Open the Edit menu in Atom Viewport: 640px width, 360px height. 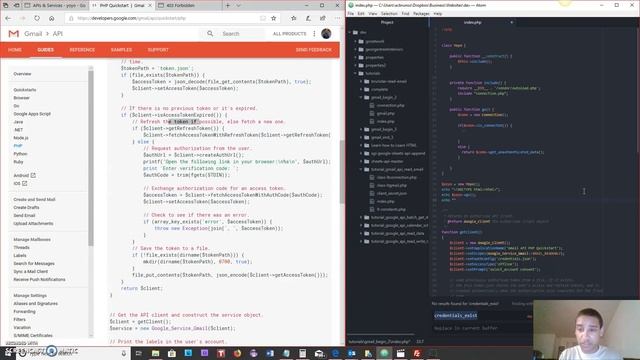pyautogui.click(x=361, y=13)
